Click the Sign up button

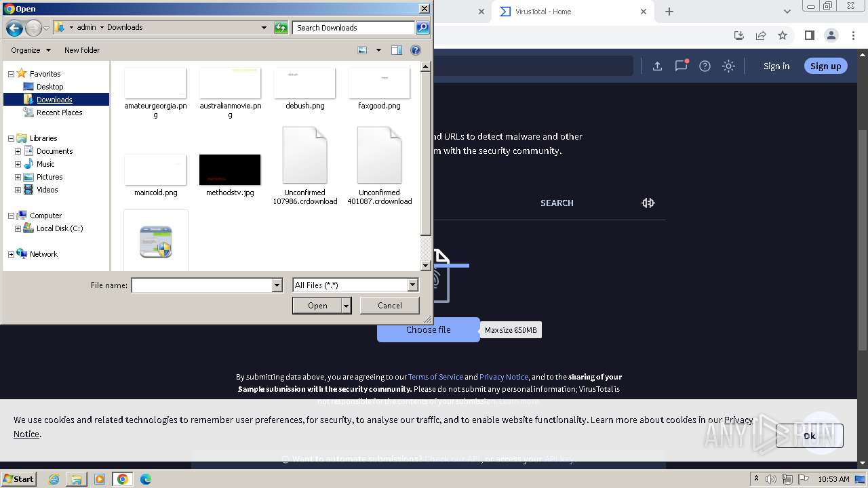pyautogui.click(x=825, y=66)
